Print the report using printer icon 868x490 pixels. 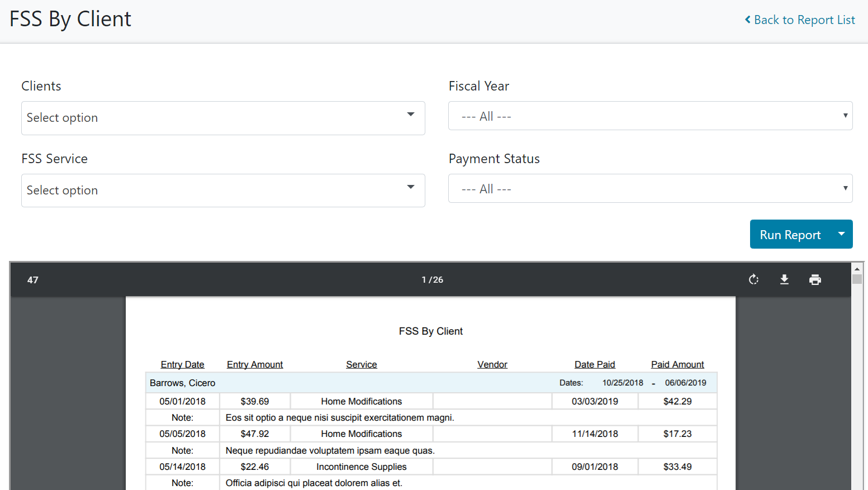coord(815,279)
